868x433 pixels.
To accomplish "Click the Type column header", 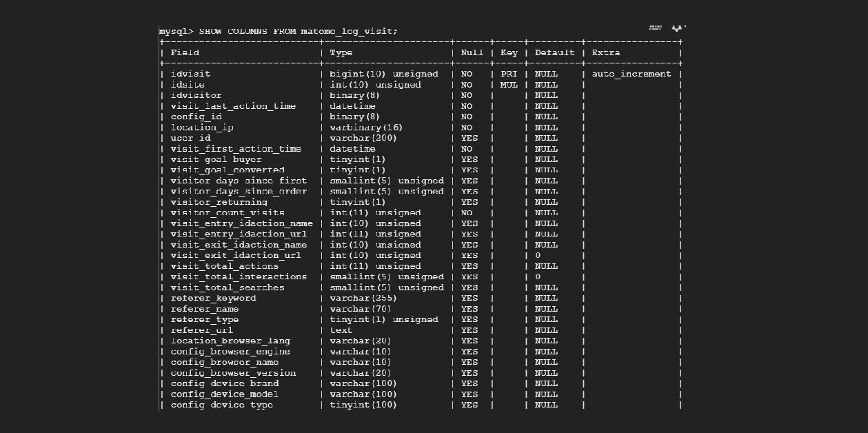I will click(x=341, y=52).
